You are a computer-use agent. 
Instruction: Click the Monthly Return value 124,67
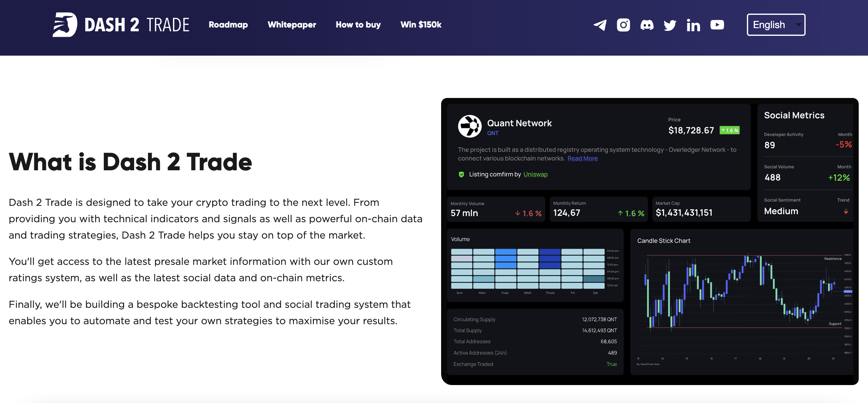(x=567, y=213)
